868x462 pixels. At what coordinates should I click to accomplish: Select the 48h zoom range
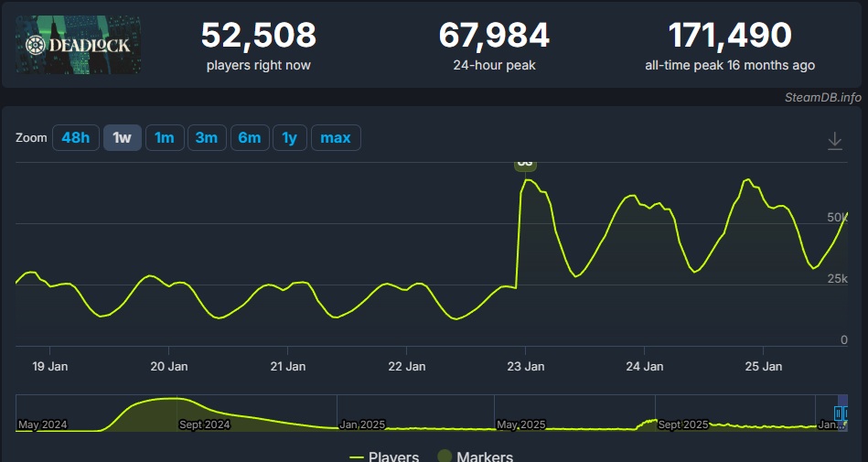click(76, 138)
